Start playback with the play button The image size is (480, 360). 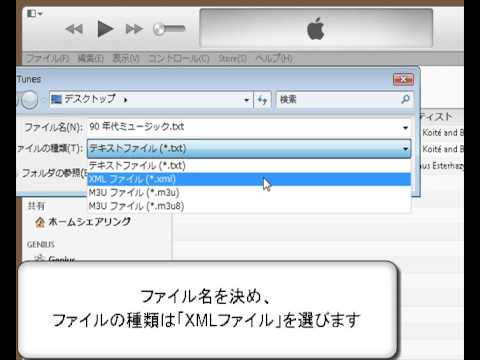click(105, 29)
